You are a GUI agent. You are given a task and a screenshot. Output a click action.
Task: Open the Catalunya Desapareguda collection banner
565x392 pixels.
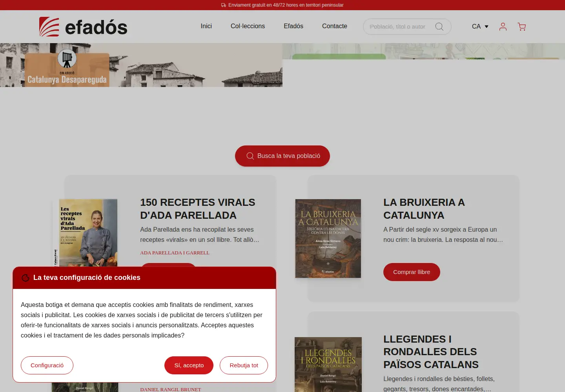pos(141,65)
